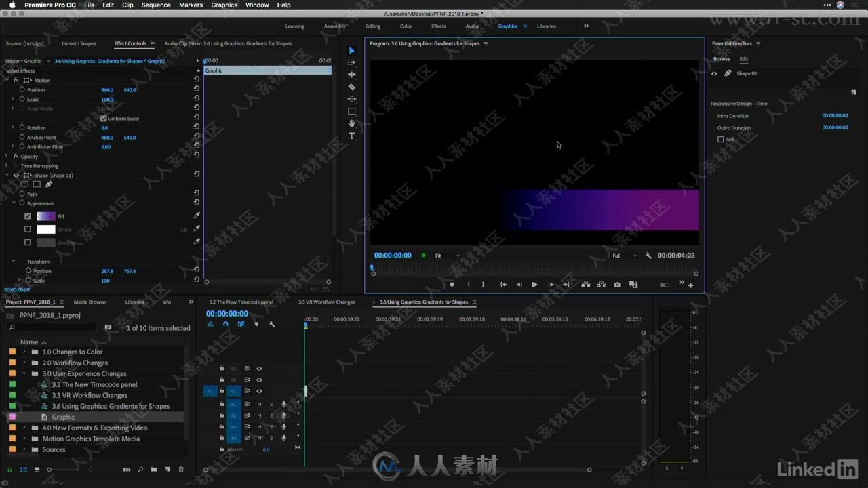Select the Track Select Forward tool
The width and height of the screenshot is (868, 488).
pos(351,62)
